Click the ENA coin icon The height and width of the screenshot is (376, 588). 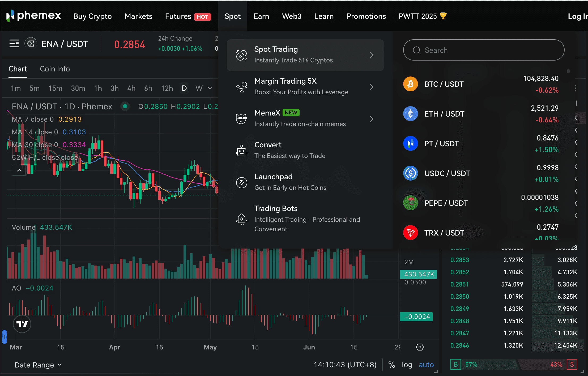coord(31,44)
